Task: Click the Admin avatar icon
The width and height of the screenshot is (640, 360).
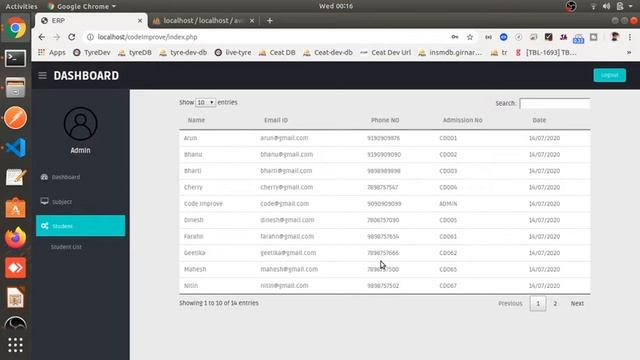Action: [80, 124]
